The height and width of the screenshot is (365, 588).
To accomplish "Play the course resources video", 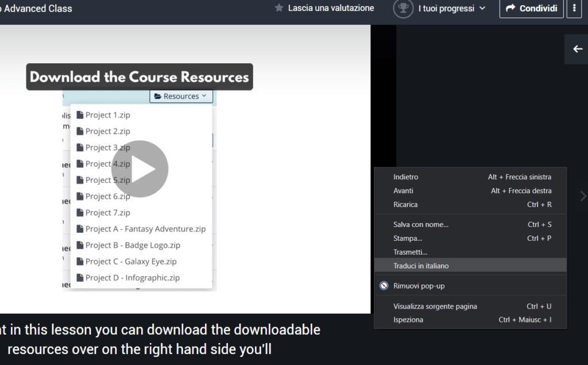I will click(x=140, y=169).
